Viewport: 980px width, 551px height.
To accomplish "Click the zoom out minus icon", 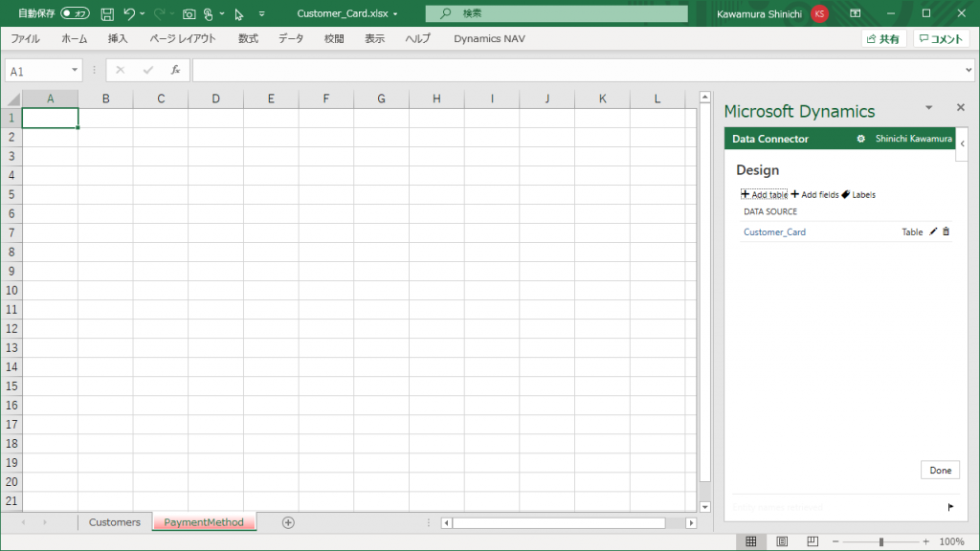I will point(835,541).
